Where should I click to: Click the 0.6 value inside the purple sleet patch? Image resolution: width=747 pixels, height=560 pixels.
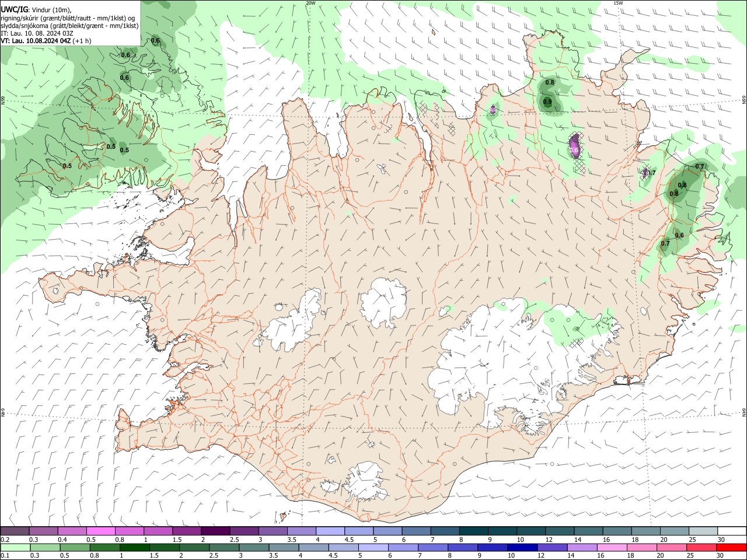coord(574,150)
